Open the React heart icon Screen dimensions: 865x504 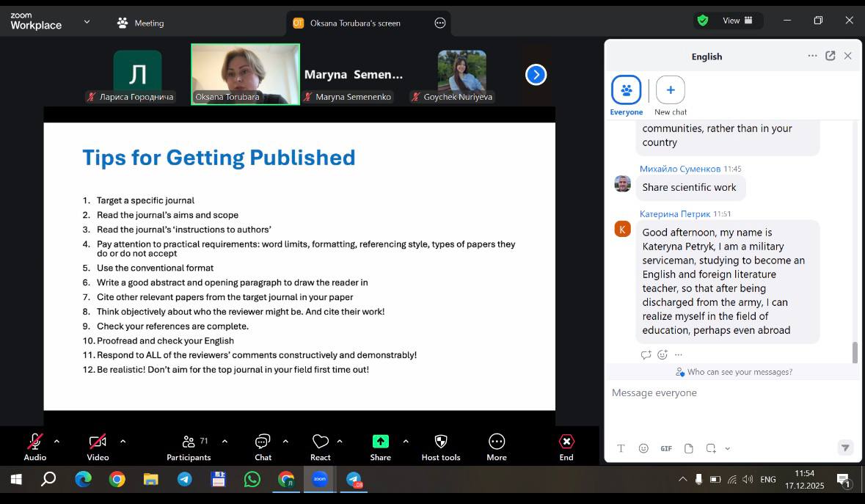pyautogui.click(x=320, y=442)
